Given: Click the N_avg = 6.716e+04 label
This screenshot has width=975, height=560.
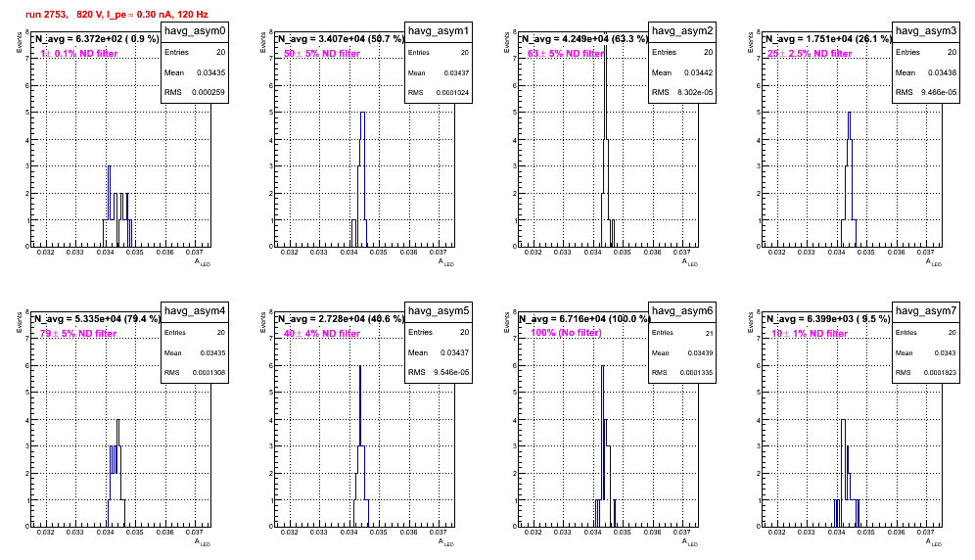Looking at the screenshot, I should coord(584,318).
